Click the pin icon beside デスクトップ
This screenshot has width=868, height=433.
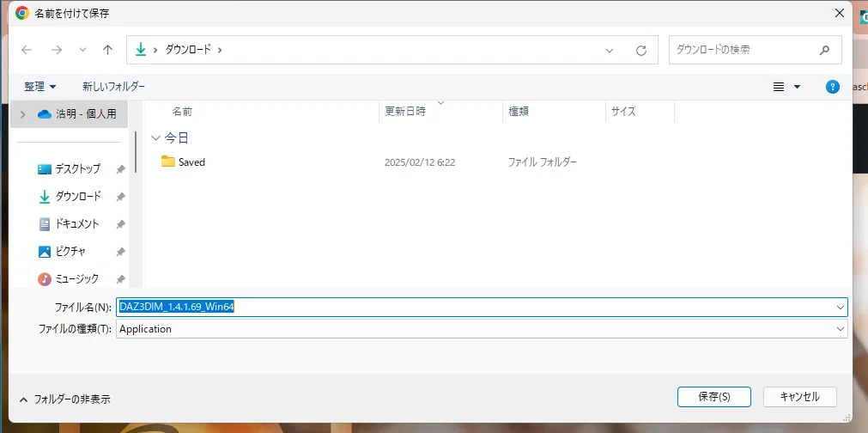click(120, 169)
